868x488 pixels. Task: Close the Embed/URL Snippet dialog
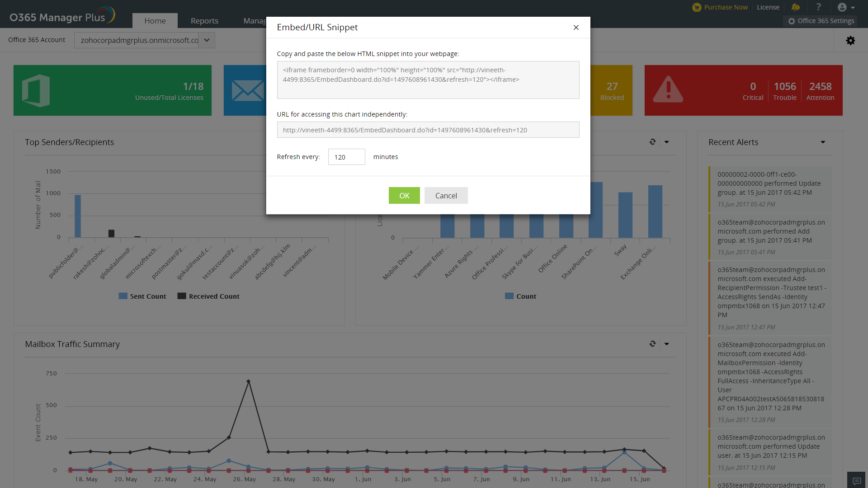pyautogui.click(x=576, y=28)
